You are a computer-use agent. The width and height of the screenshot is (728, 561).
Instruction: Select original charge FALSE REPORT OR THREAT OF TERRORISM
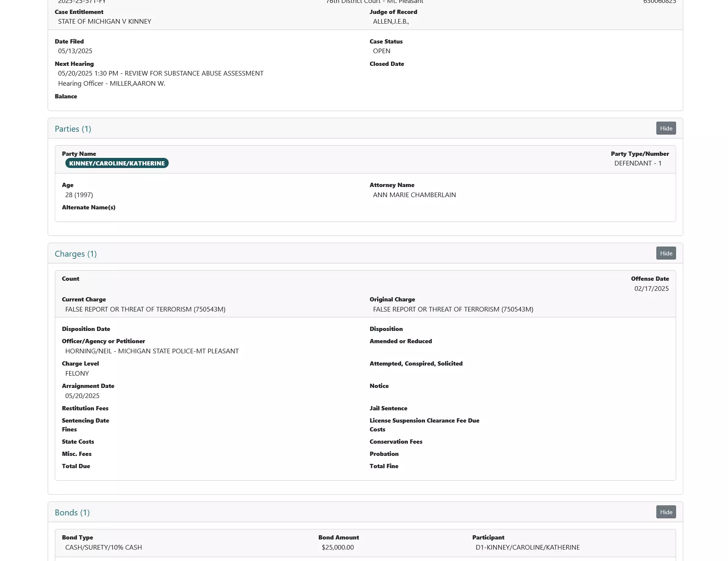pos(453,309)
